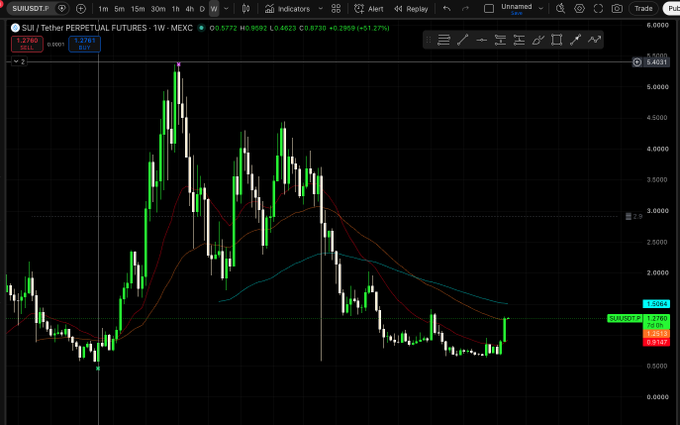Select the first Fib retracement tool icon
Image resolution: width=680 pixels, height=425 pixels.
[500, 40]
